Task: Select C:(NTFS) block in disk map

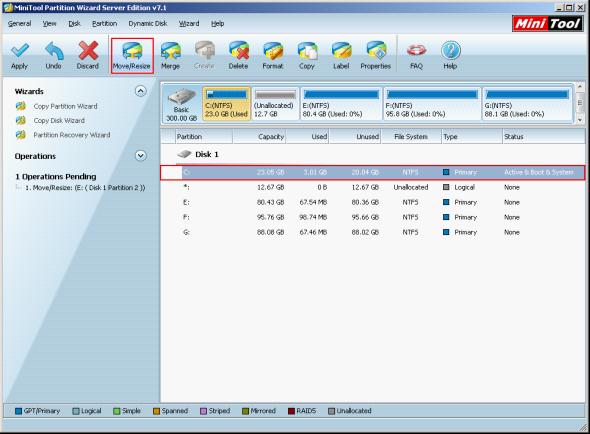Action: pyautogui.click(x=227, y=104)
